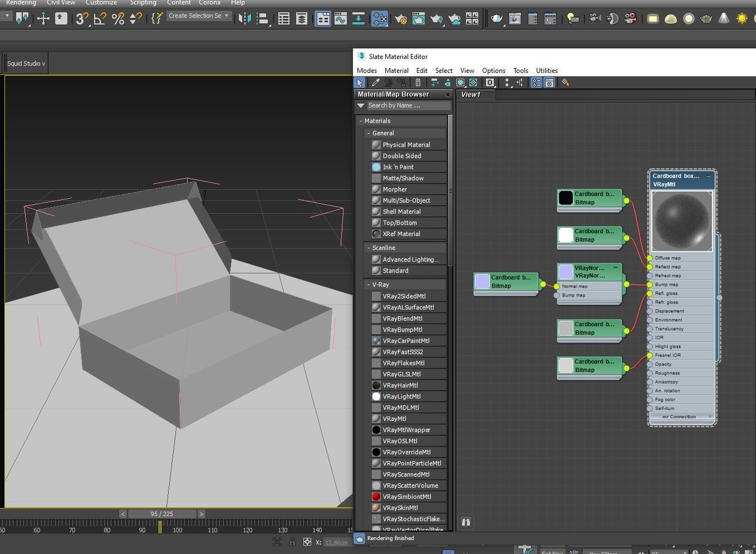Click the Delete Selected trash icon
Screen dimensions: 756x554
[418, 82]
